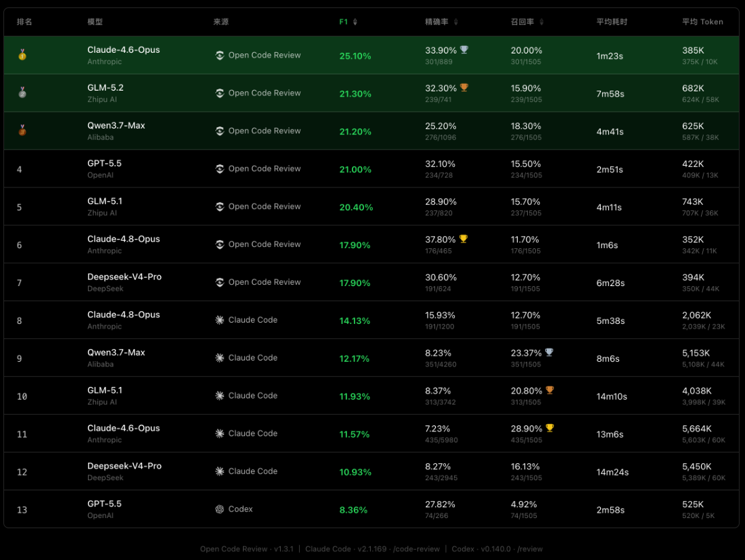Screen dimensions: 745x560
Task: Click Open Code Review icon in GPT-5.5 rank 4 row
Action: 219,168
